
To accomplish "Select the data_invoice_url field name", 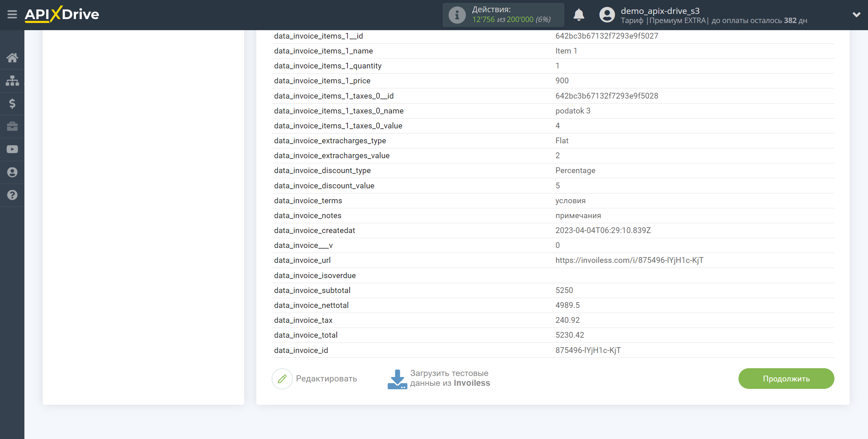I will pos(302,260).
